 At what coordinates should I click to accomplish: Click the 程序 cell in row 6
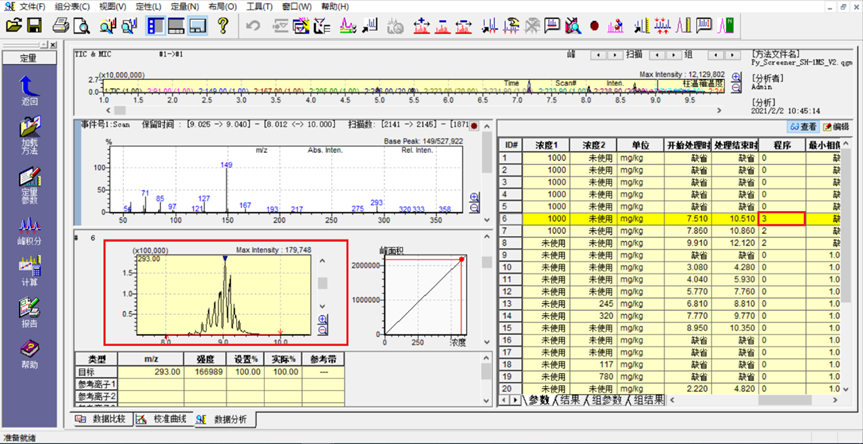click(x=782, y=218)
